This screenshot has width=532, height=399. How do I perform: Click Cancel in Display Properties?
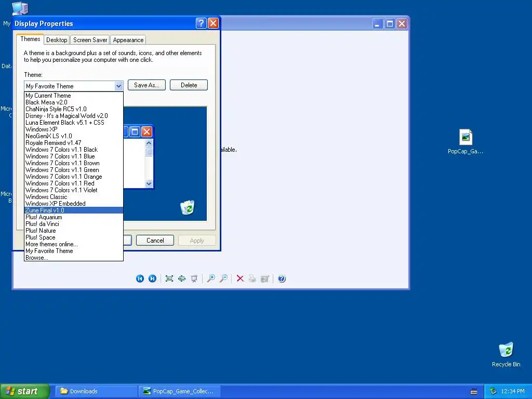pos(155,240)
